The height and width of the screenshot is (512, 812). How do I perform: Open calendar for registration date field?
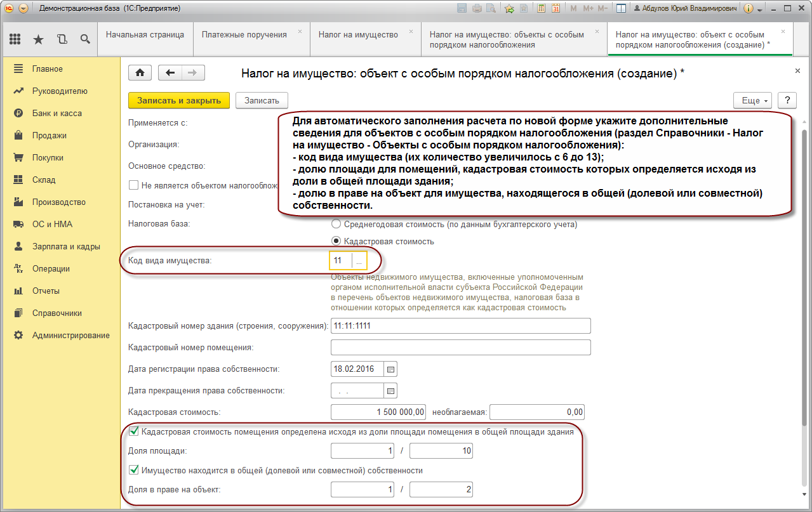coord(391,369)
